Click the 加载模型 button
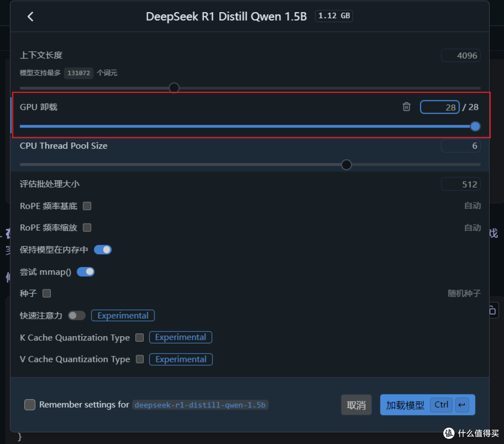Image resolution: width=504 pixels, height=444 pixels. [427, 405]
